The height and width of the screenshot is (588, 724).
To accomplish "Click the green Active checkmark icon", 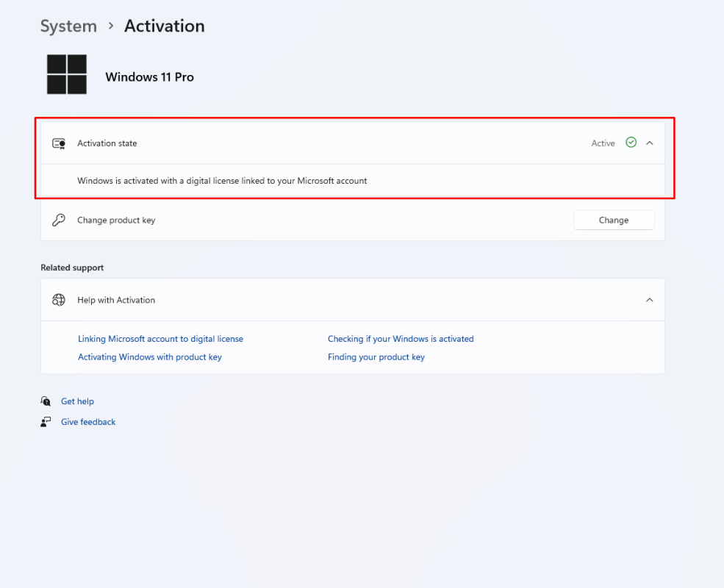I will [x=631, y=143].
